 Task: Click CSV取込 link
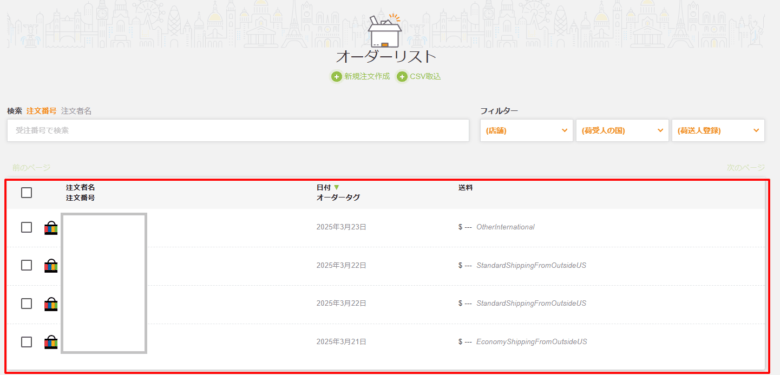[425, 77]
